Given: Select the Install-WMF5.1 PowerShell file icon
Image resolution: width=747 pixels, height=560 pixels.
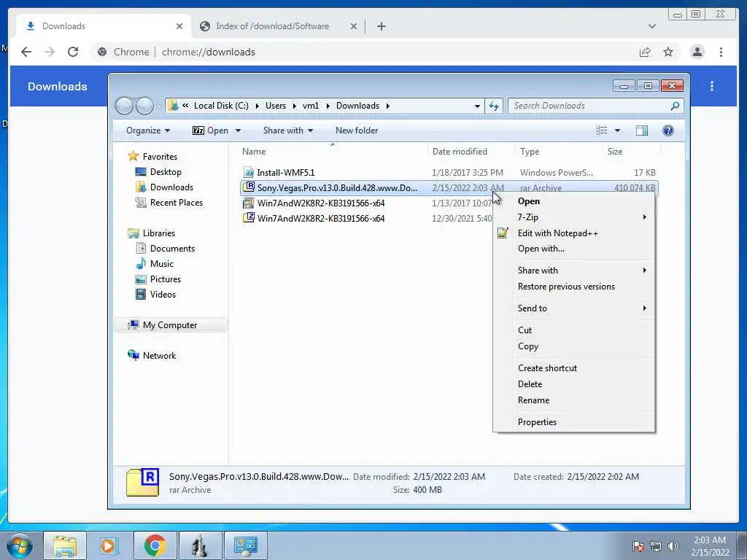Looking at the screenshot, I should (x=248, y=172).
